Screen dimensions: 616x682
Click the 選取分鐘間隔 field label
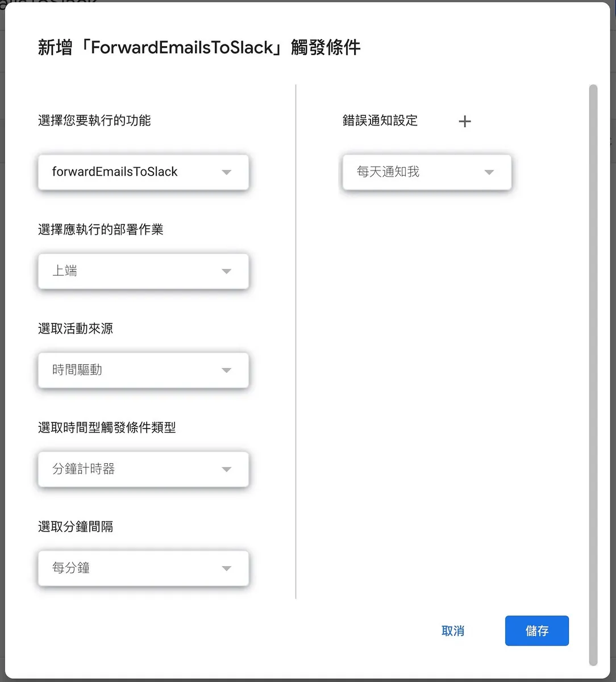coord(76,527)
